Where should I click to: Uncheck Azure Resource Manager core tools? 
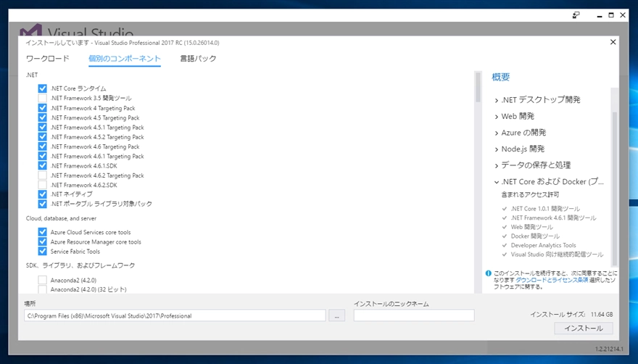point(42,241)
